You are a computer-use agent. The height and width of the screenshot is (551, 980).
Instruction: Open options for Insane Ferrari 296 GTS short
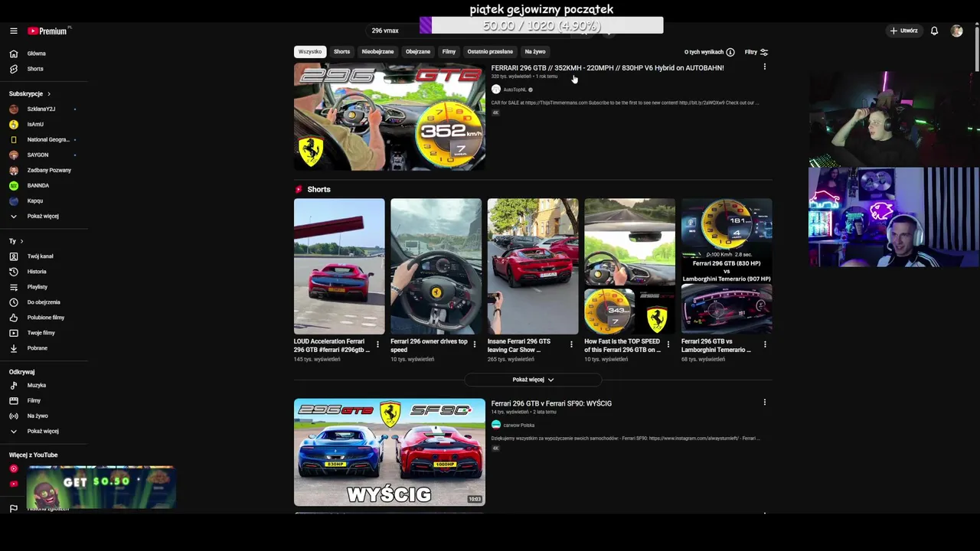571,344
